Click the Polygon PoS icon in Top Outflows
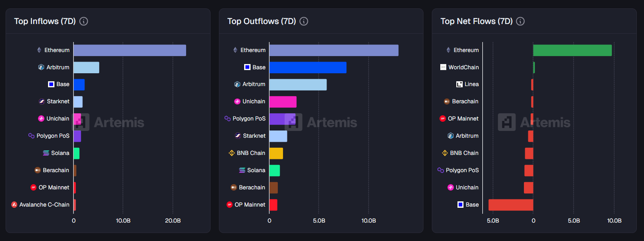The width and height of the screenshot is (644, 241). coord(227,118)
